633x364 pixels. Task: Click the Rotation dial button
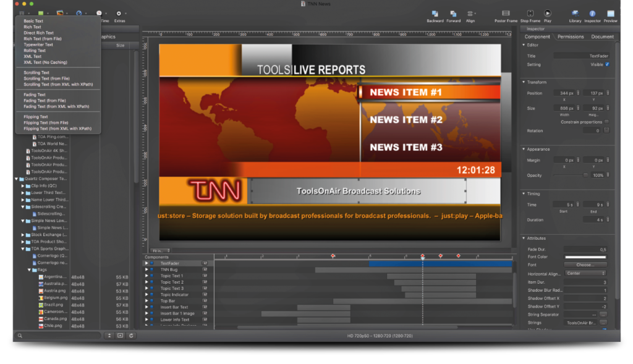(606, 130)
